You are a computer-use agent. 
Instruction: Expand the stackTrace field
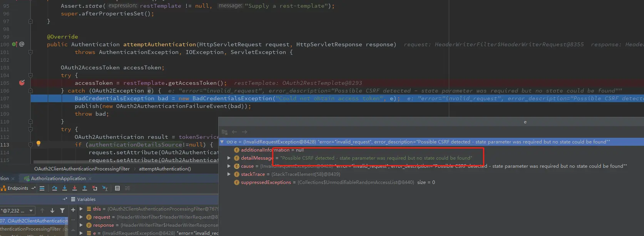pos(229,174)
